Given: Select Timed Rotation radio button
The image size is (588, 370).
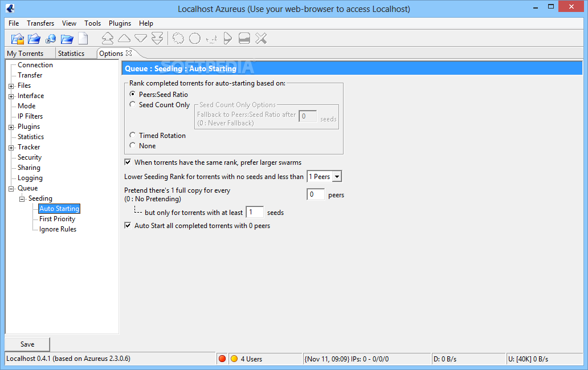Looking at the screenshot, I should [x=132, y=135].
